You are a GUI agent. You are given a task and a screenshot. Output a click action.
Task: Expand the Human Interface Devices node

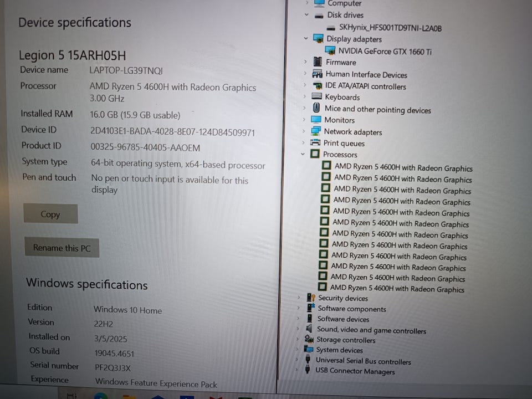click(305, 74)
